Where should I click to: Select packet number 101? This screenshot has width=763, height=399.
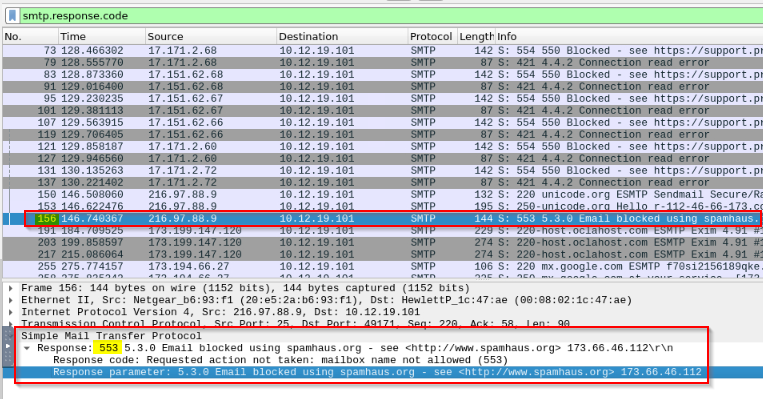(382, 110)
